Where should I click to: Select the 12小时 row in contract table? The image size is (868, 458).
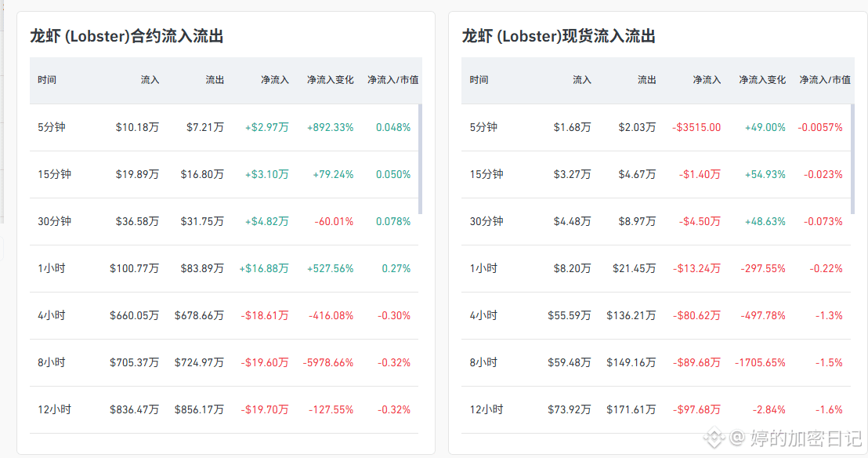tap(224, 409)
